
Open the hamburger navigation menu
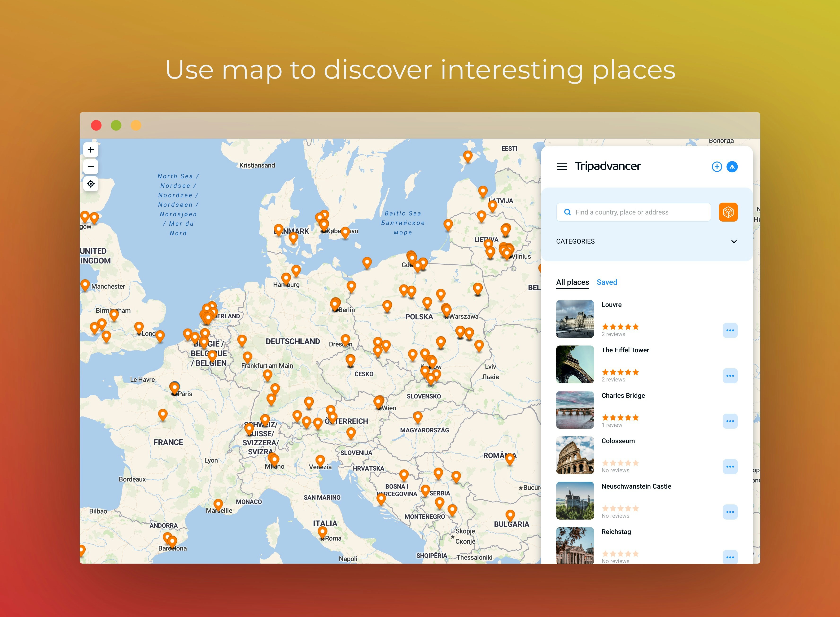[562, 166]
